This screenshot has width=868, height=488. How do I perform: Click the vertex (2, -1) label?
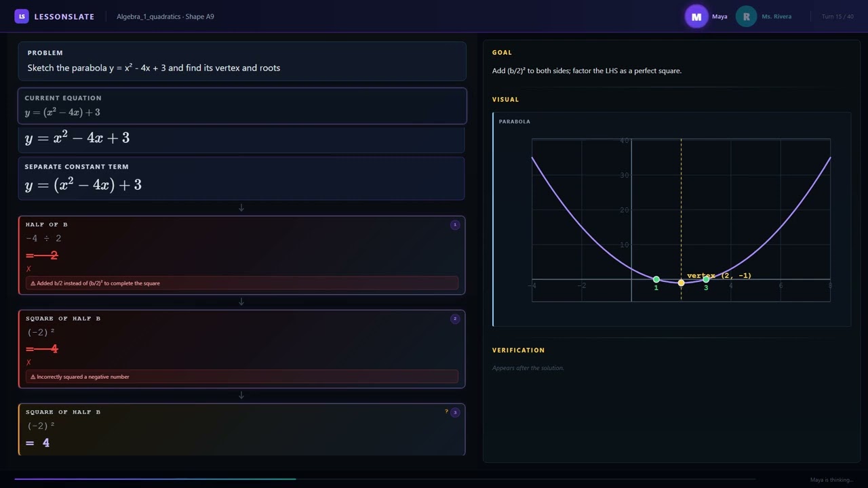pos(719,276)
